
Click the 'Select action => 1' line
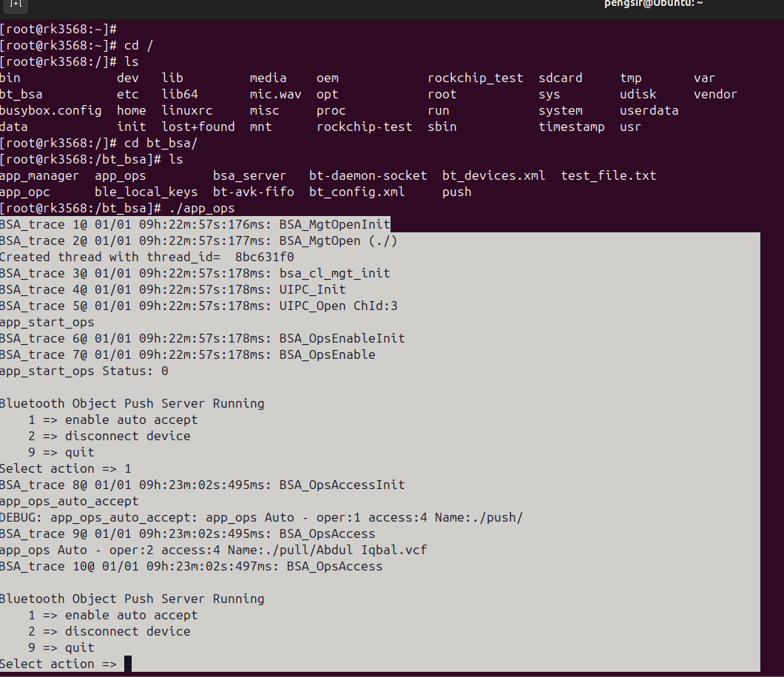click(x=66, y=469)
